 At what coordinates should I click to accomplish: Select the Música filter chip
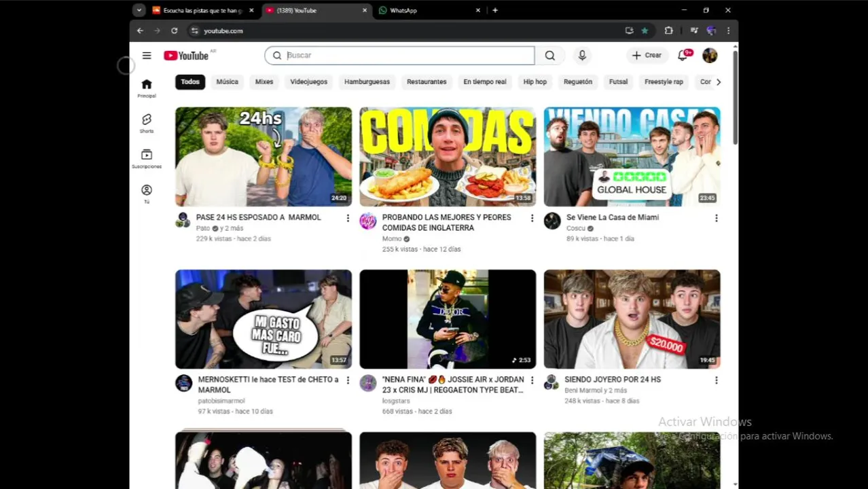tap(228, 81)
